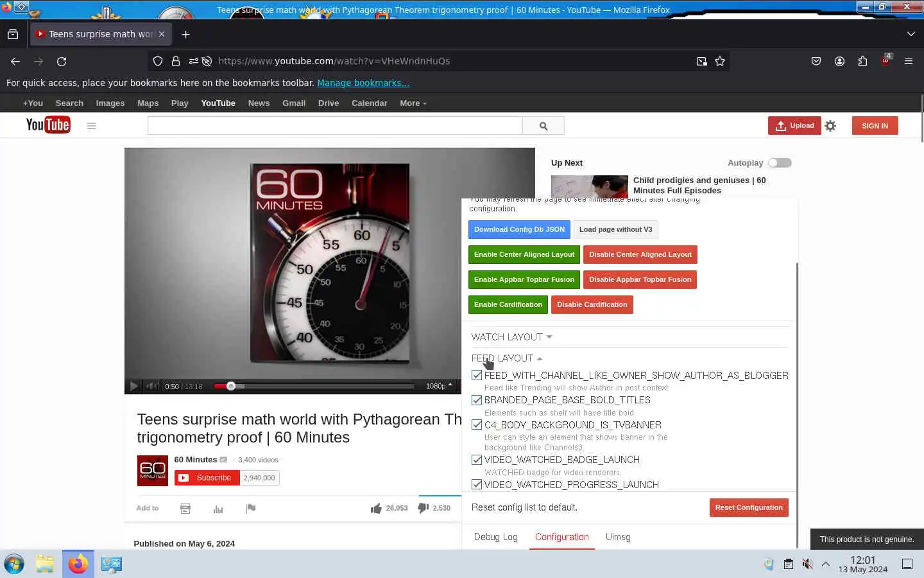Click the YouTube logo

click(48, 125)
